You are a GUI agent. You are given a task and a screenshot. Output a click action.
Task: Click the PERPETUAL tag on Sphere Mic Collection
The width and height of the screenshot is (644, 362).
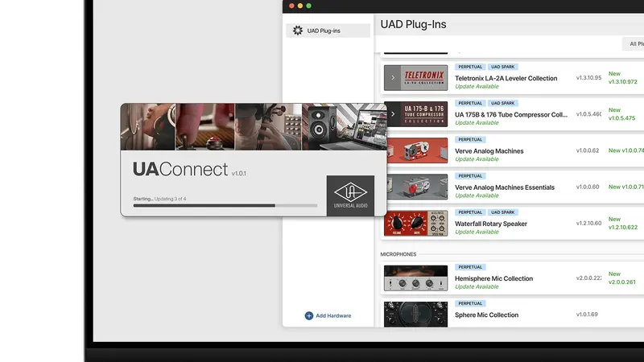click(470, 304)
